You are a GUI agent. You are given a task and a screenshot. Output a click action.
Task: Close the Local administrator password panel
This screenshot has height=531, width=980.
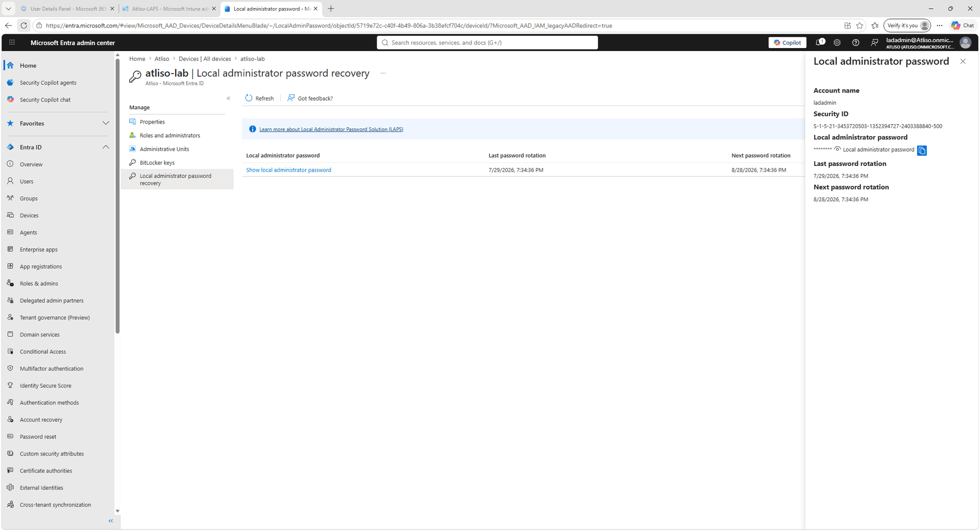click(963, 61)
